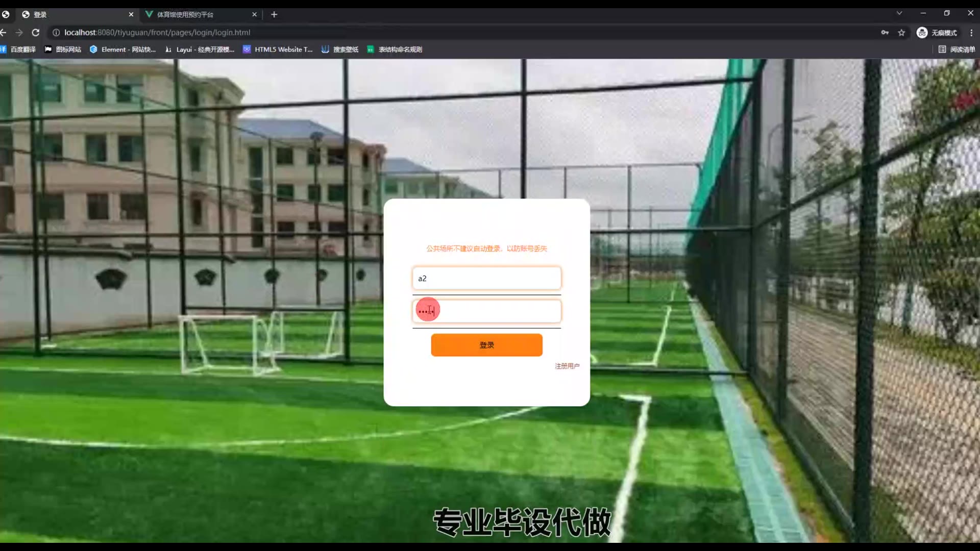Viewport: 980px width, 551px height.
Task: Open the 注册用户 link
Action: (x=567, y=366)
